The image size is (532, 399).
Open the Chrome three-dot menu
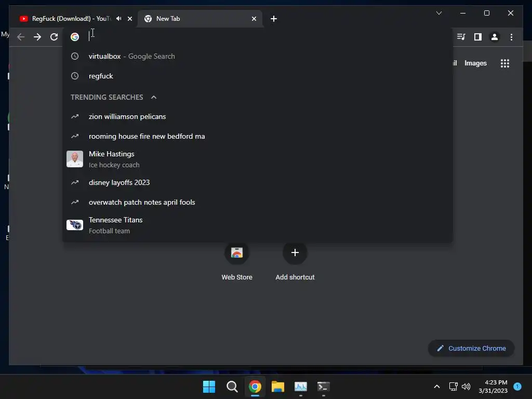[x=511, y=37]
